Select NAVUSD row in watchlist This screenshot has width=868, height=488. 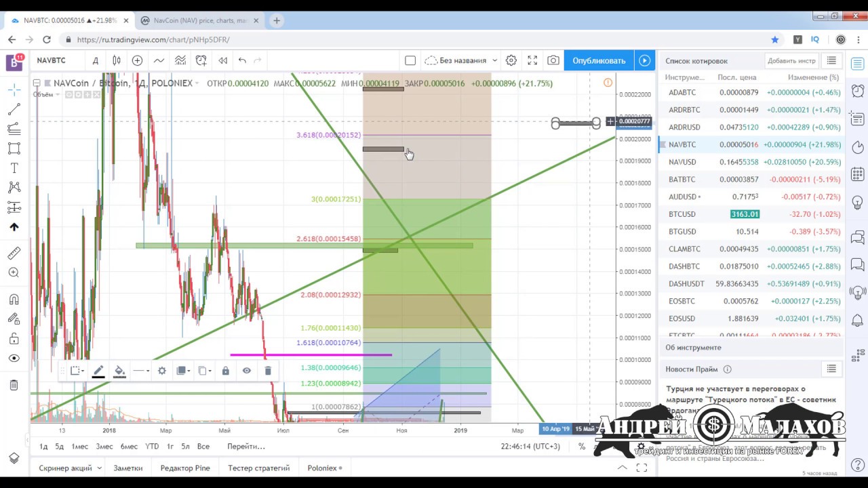pos(751,162)
